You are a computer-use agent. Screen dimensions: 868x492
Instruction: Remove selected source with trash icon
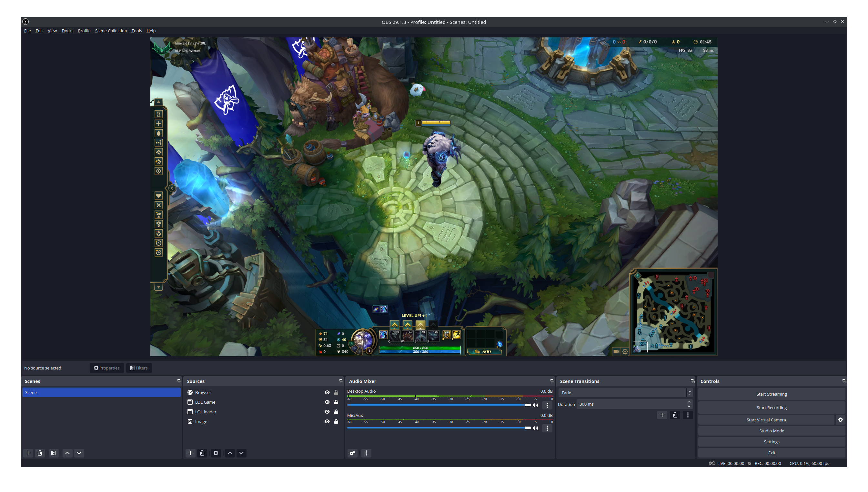tap(202, 453)
